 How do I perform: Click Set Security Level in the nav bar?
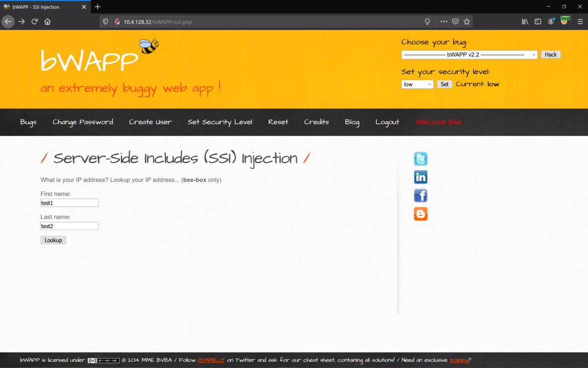point(220,122)
